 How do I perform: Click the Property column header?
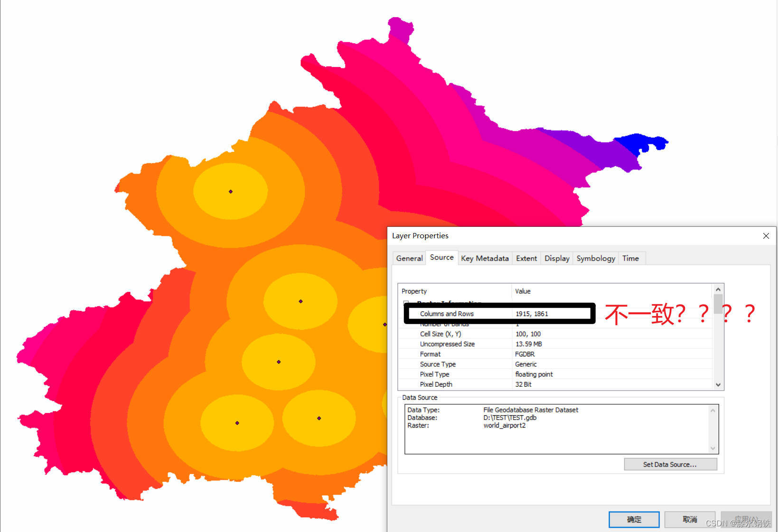pos(455,291)
